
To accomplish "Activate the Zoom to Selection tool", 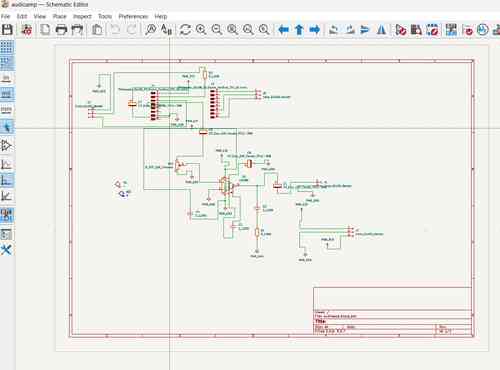I will [x=264, y=30].
